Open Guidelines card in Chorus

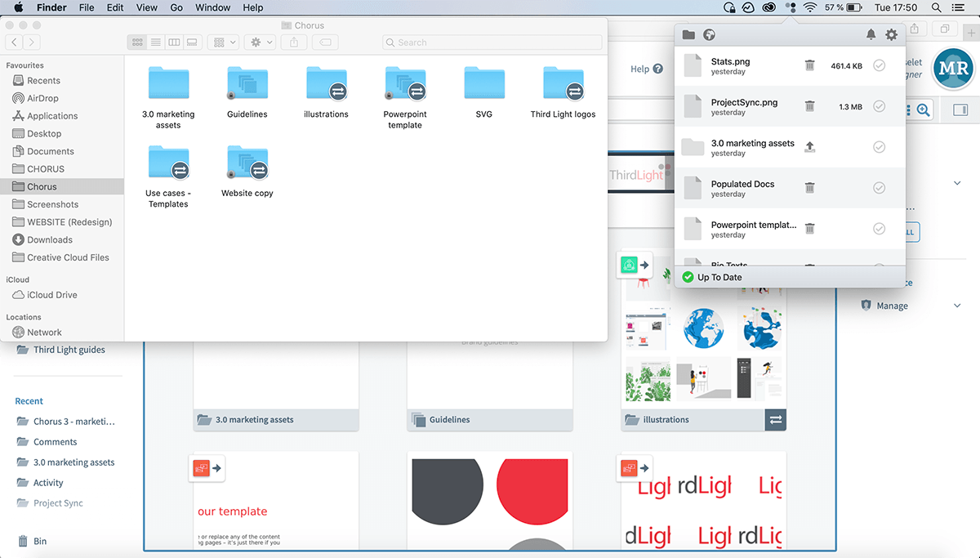point(490,419)
